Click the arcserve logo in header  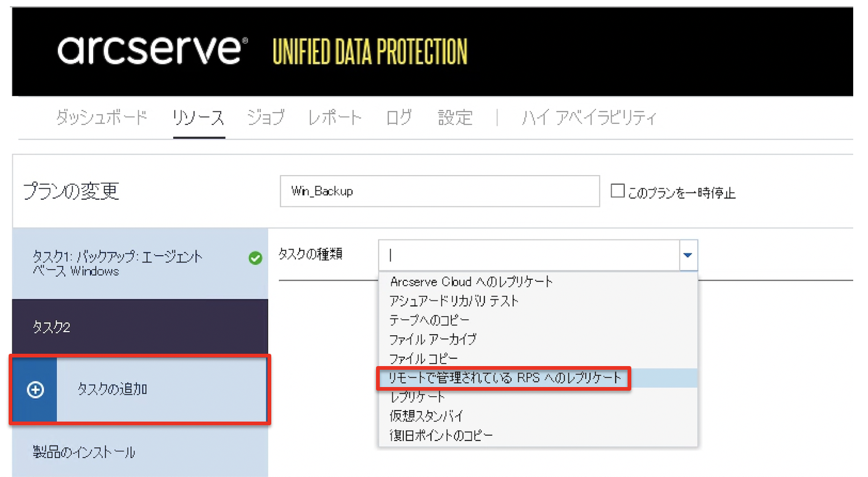coord(152,51)
